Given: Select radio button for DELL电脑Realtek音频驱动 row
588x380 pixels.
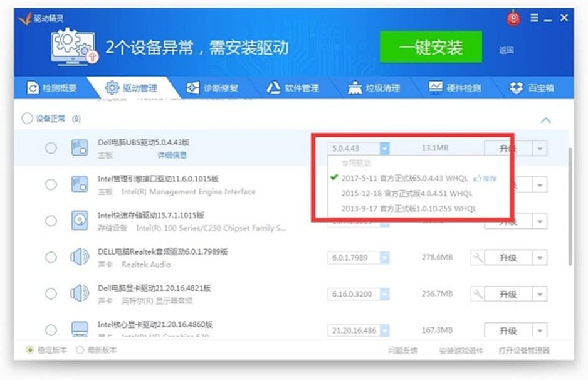Looking at the screenshot, I should 51,257.
